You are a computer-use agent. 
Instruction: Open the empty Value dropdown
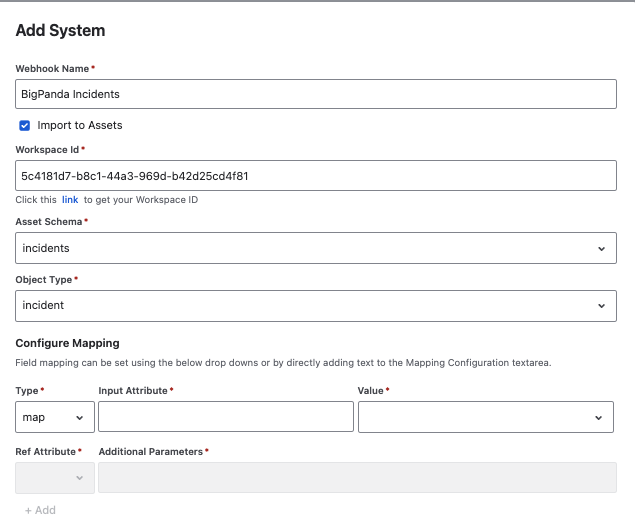point(486,417)
